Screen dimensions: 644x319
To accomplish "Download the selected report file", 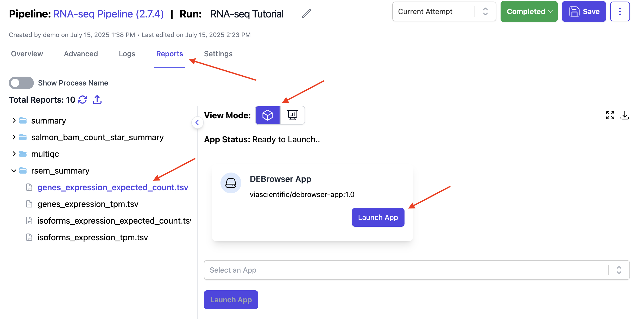I will (624, 115).
